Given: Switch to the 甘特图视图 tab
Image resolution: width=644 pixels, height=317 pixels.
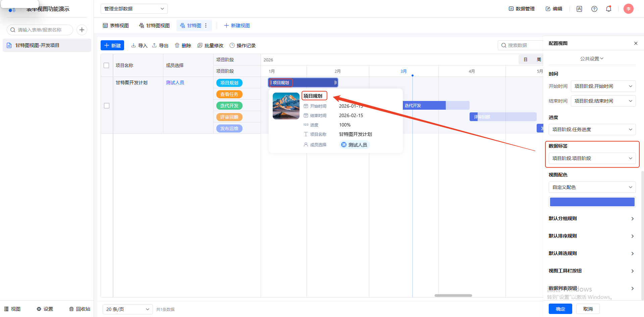Looking at the screenshot, I should [154, 25].
